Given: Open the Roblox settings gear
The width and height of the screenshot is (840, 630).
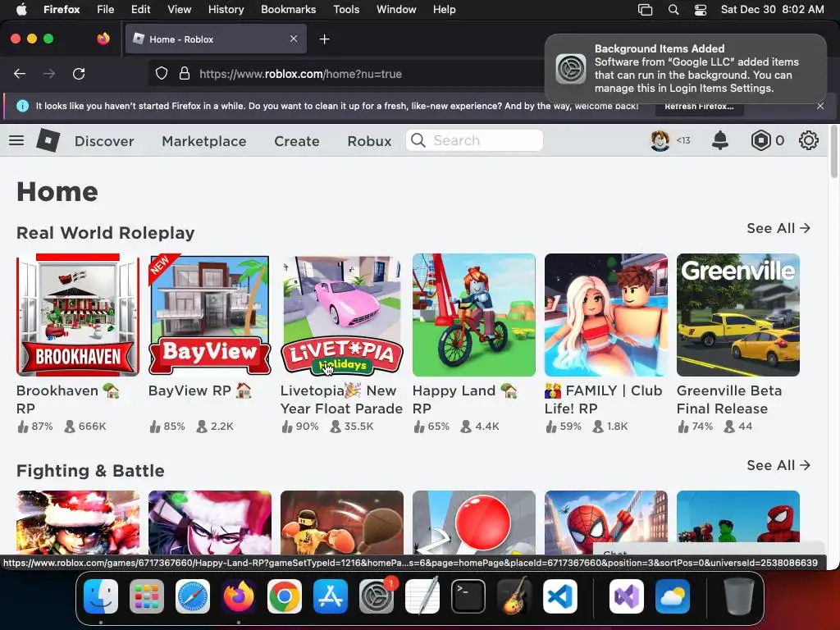Looking at the screenshot, I should click(808, 140).
